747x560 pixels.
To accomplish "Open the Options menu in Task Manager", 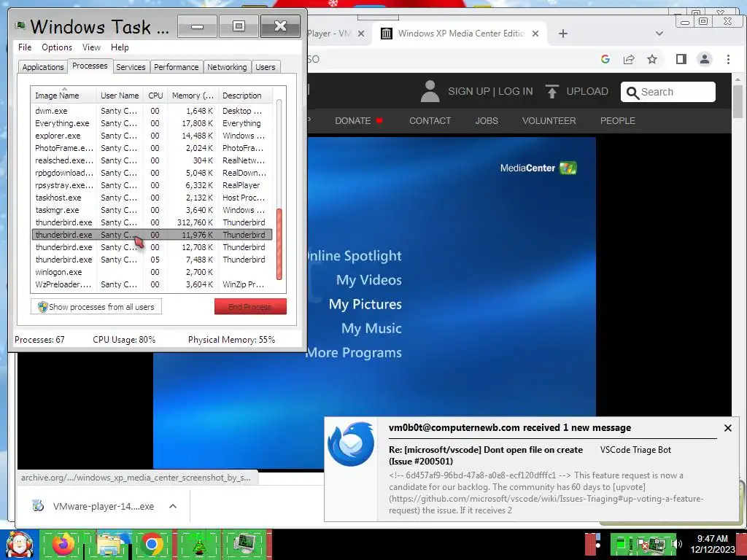I will [x=57, y=47].
